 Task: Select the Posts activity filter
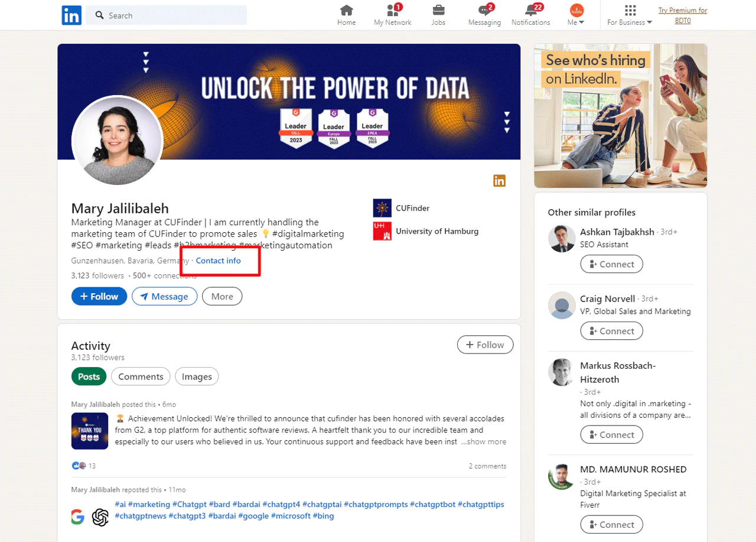pyautogui.click(x=89, y=377)
